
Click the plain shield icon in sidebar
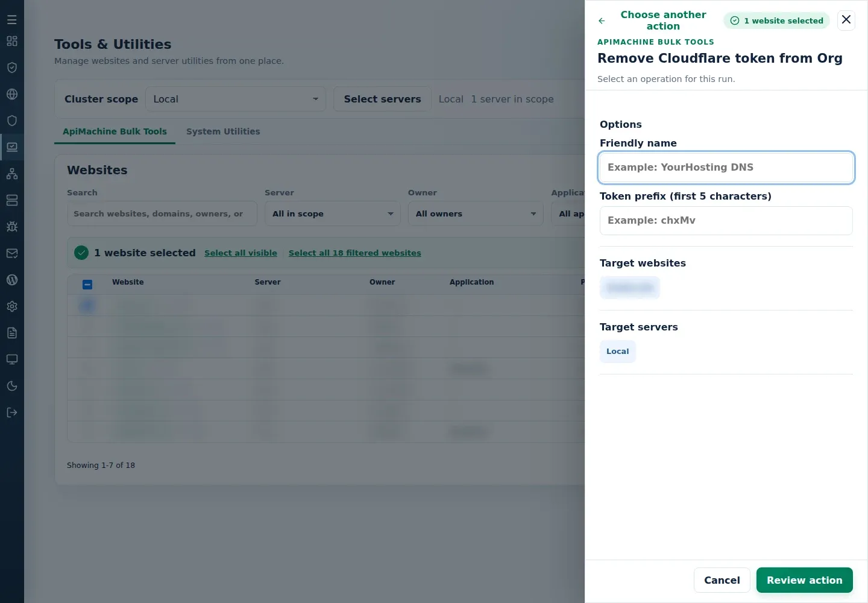12,121
